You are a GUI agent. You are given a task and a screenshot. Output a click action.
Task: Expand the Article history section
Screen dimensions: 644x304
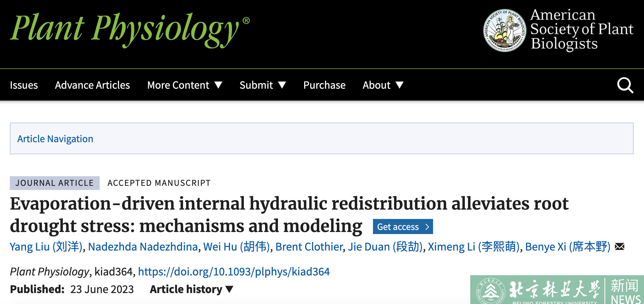pyautogui.click(x=191, y=289)
